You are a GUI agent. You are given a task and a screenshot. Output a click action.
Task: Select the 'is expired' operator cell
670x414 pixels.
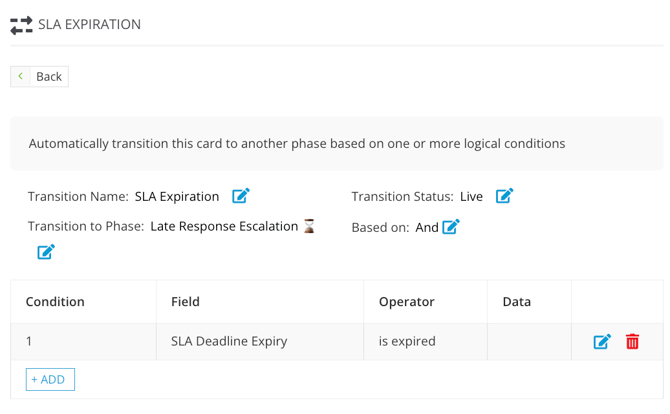(x=425, y=341)
